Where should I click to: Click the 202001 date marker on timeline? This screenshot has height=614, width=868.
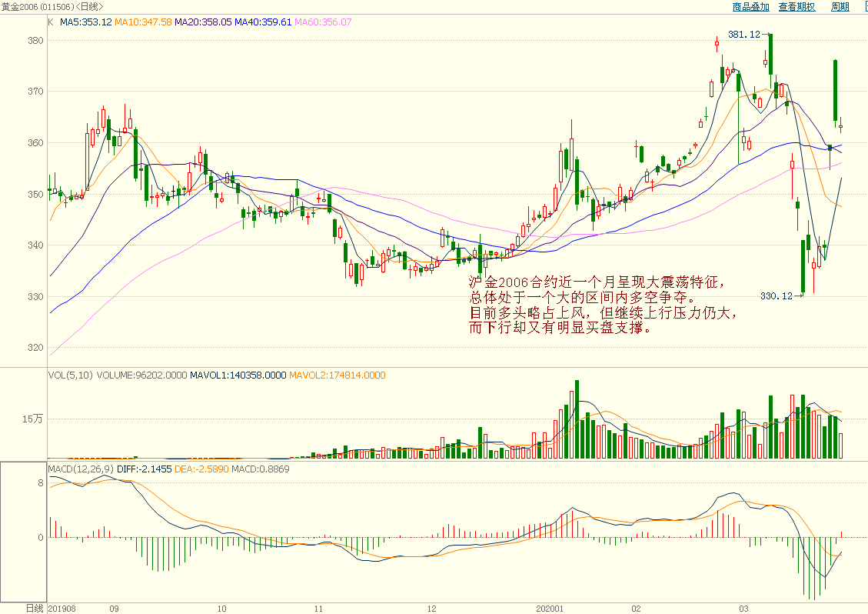(550, 608)
